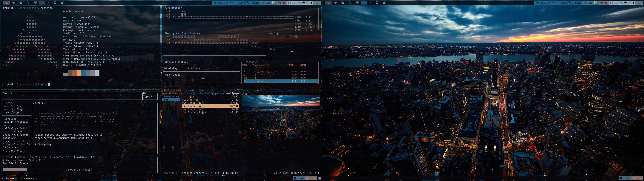
Task: Select the Maureen playlist
Action: [x=8, y=125]
